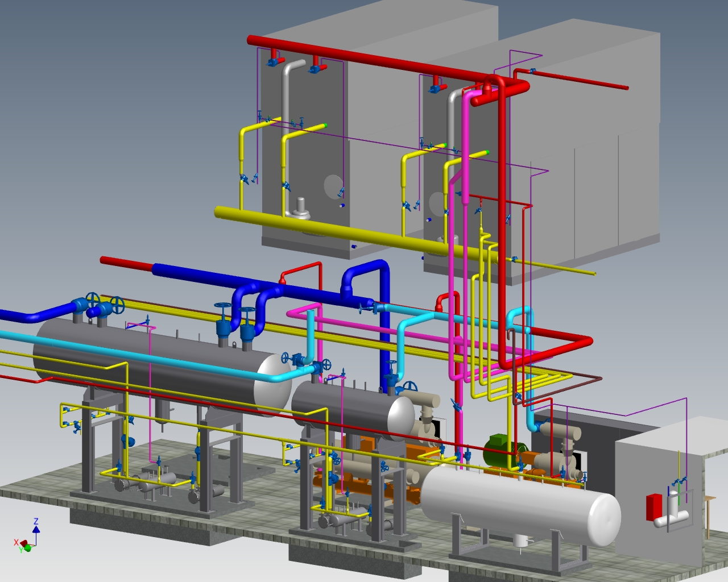This screenshot has height=582, width=728.
Task: Click the red X axis ball of triad
Action: tap(17, 543)
